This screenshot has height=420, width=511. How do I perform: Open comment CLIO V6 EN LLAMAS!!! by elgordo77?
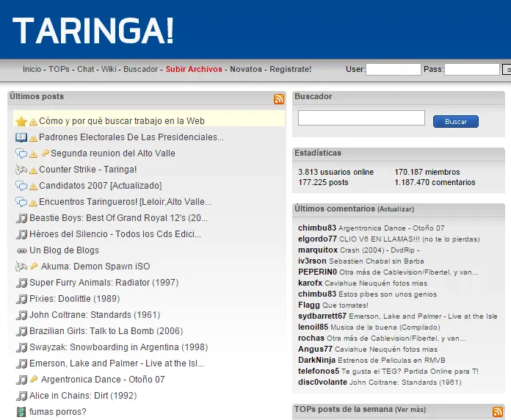point(410,239)
